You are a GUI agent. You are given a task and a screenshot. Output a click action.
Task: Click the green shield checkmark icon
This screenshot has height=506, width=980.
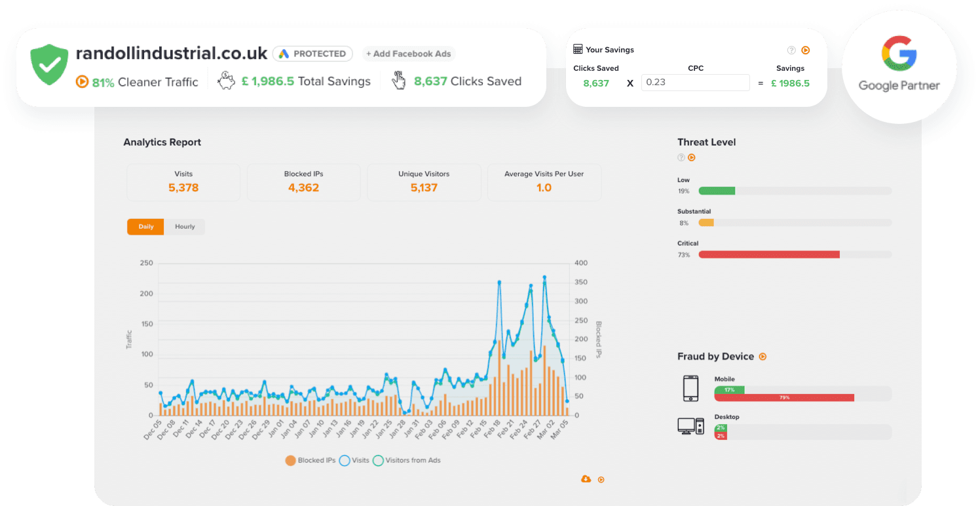pos(49,64)
